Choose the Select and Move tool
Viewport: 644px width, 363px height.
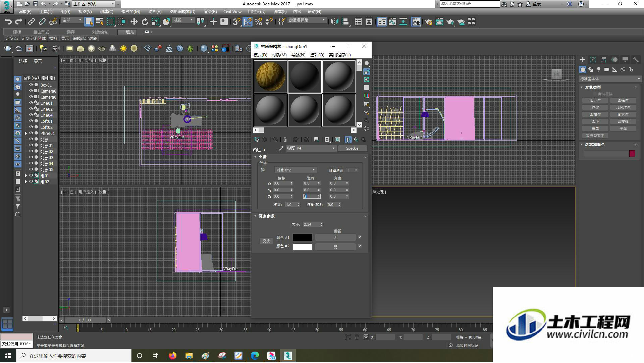(134, 22)
